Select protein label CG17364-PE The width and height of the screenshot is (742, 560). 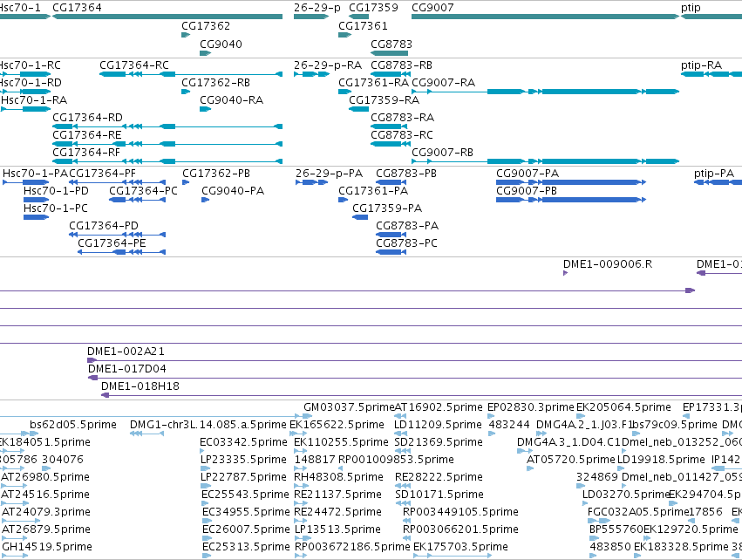112,243
